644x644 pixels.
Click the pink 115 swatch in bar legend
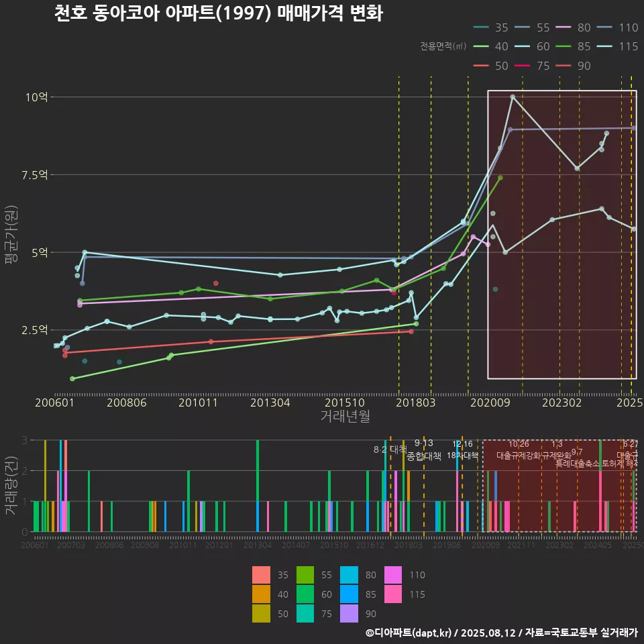[393, 594]
